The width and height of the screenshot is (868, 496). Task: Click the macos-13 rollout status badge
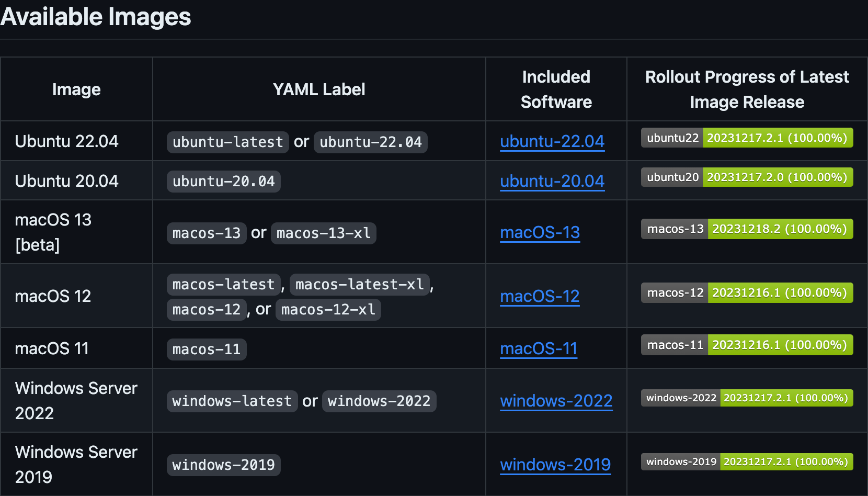747,229
